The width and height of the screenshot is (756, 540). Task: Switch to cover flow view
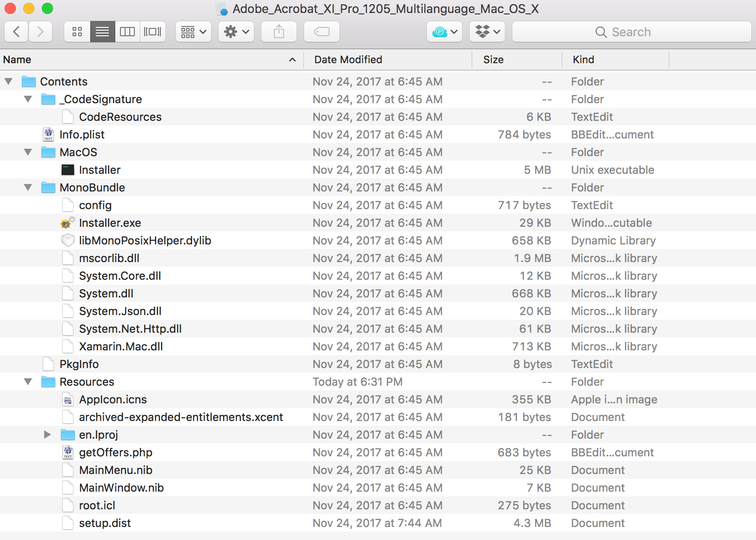pos(153,32)
